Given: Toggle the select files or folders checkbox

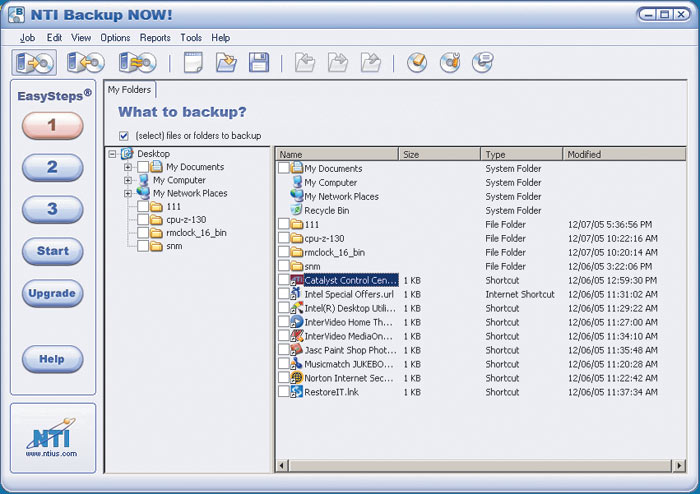Looking at the screenshot, I should 124,136.
